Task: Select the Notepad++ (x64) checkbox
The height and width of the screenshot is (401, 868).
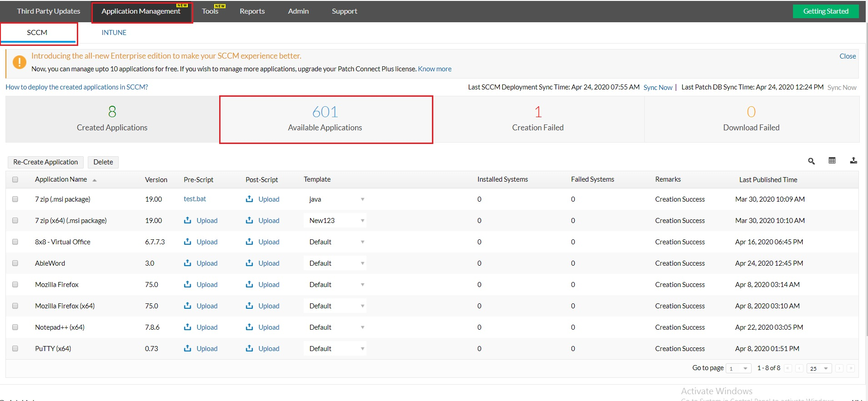Action: pyautogui.click(x=15, y=327)
